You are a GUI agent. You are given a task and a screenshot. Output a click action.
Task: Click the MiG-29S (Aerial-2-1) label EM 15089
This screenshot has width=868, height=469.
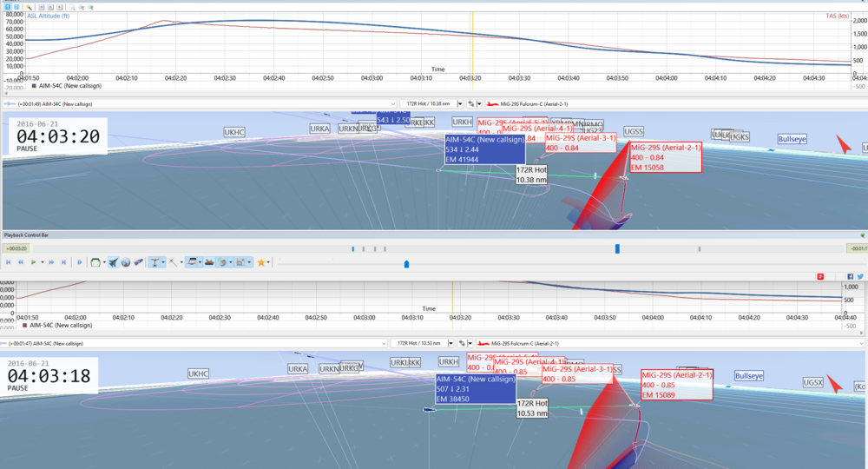click(x=677, y=385)
